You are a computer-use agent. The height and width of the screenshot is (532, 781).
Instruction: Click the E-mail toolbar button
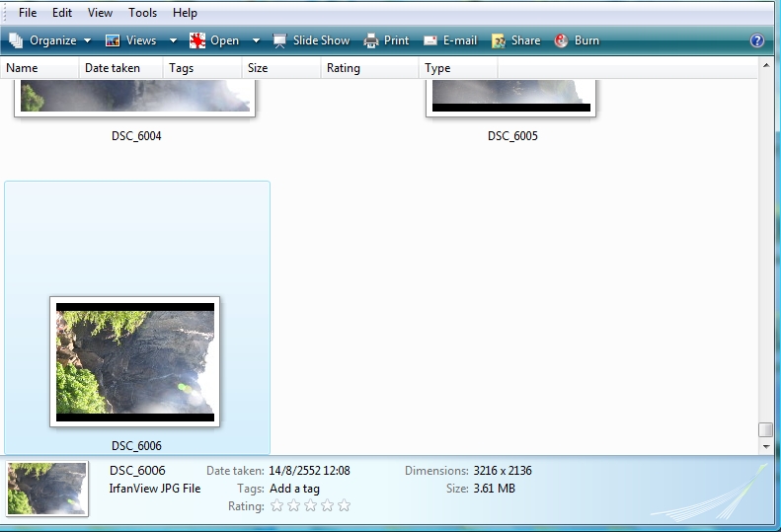450,40
